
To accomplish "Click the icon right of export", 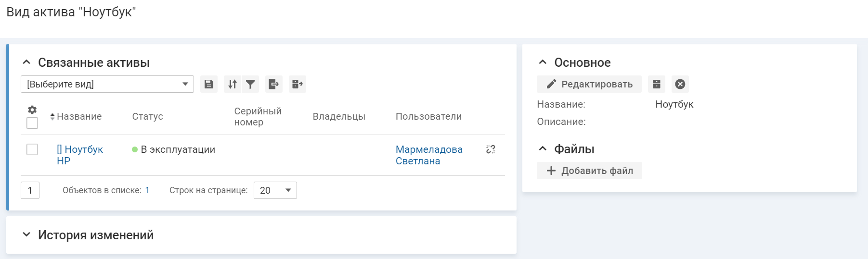I will pos(298,84).
